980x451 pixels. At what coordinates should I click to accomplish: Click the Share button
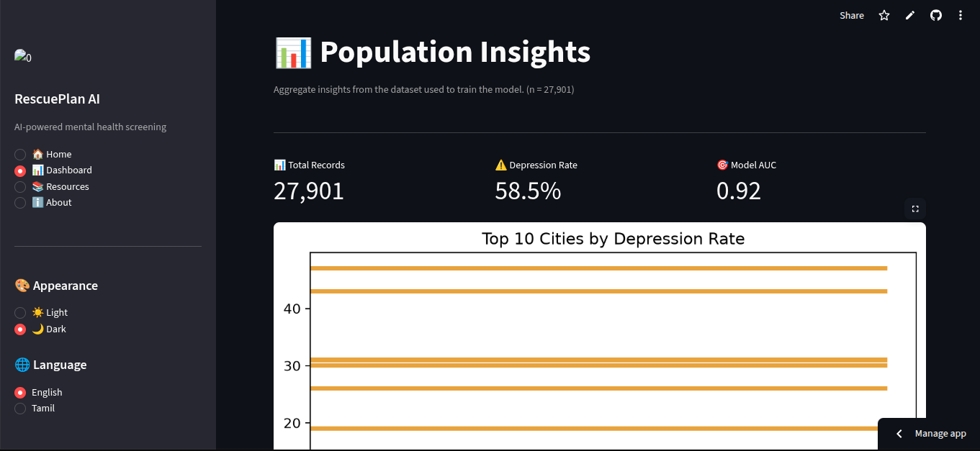point(852,15)
